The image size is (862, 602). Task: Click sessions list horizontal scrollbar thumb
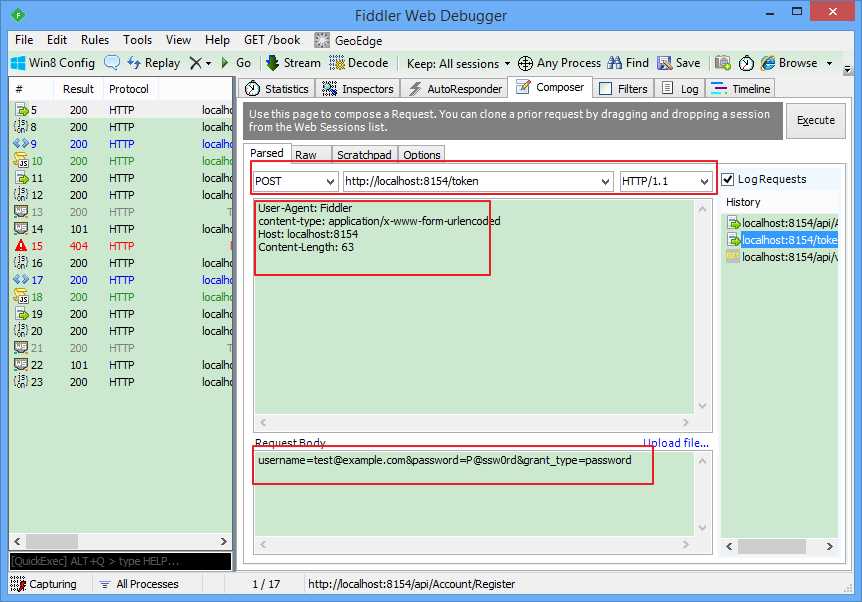(x=52, y=541)
